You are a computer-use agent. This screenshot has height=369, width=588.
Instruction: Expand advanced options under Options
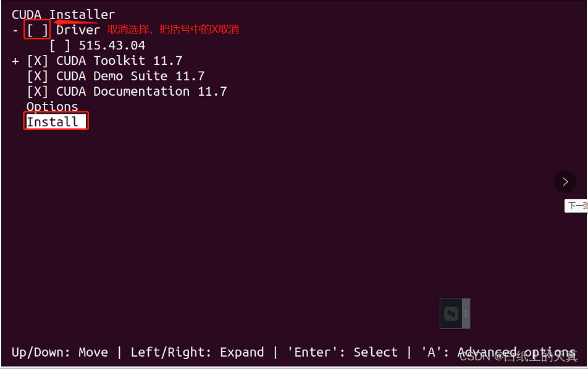click(52, 106)
